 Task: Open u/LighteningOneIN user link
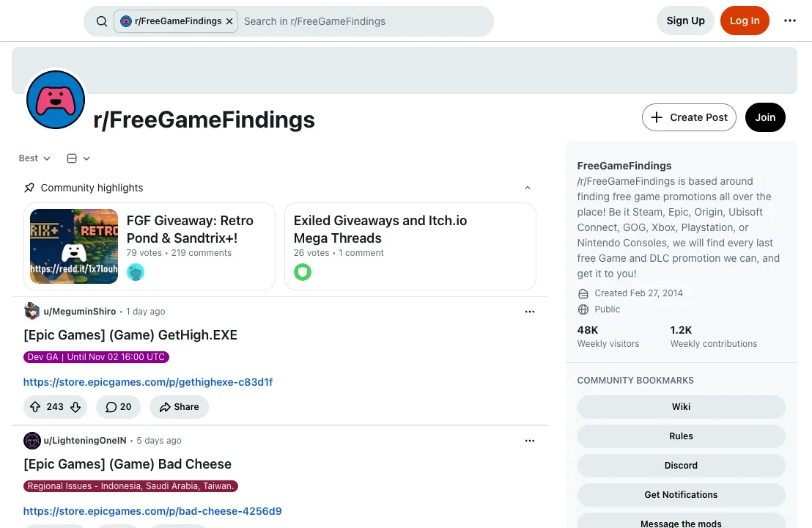click(x=85, y=441)
